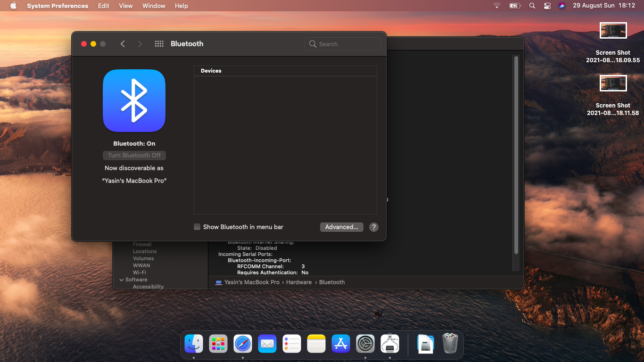Open the Window menu
This screenshot has width=644, height=362.
tap(154, 6)
